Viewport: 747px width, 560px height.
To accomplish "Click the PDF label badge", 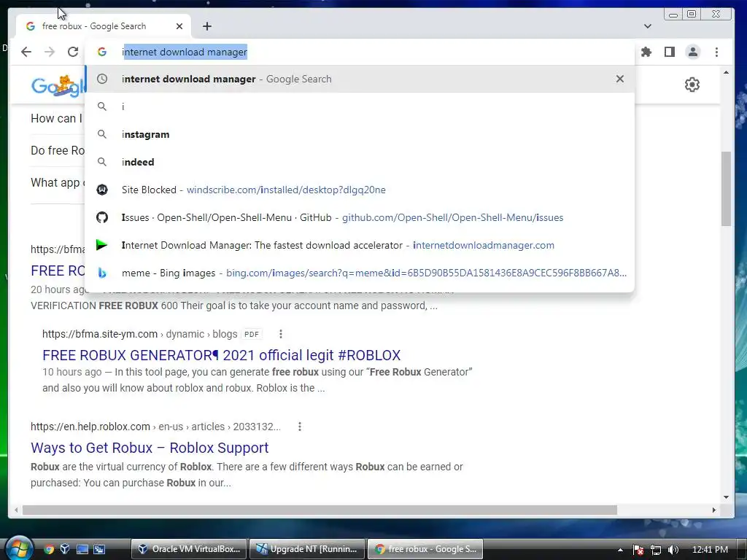I will 252,334.
